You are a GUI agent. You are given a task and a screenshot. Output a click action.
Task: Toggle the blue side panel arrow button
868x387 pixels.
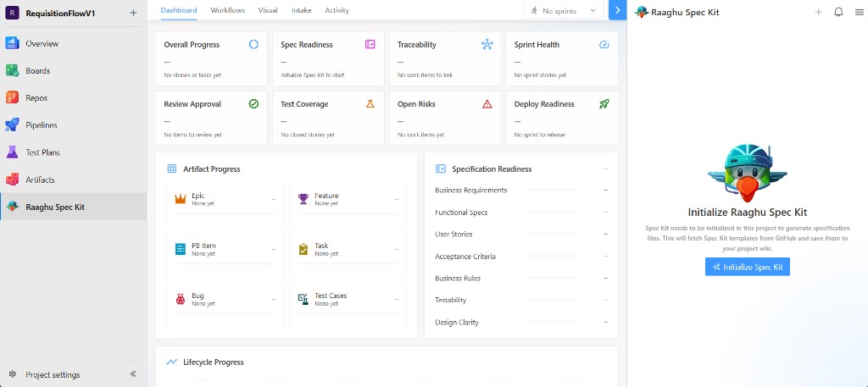(617, 10)
